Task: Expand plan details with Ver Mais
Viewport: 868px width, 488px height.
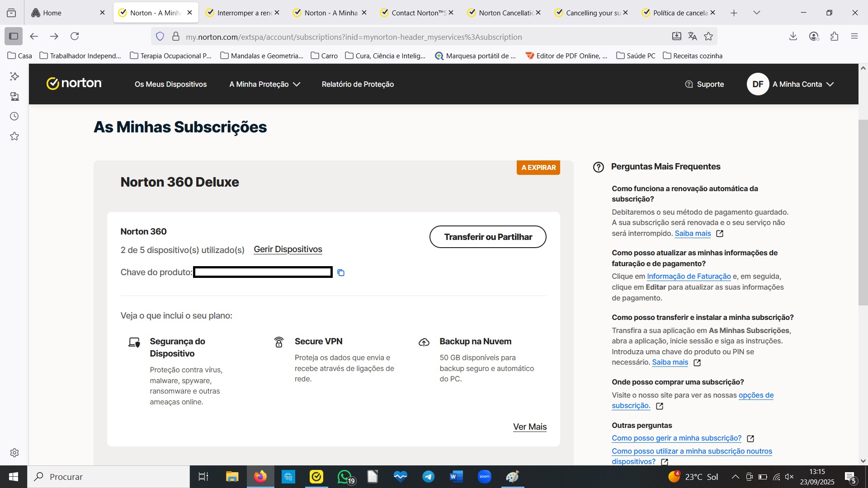Action: coord(529,427)
